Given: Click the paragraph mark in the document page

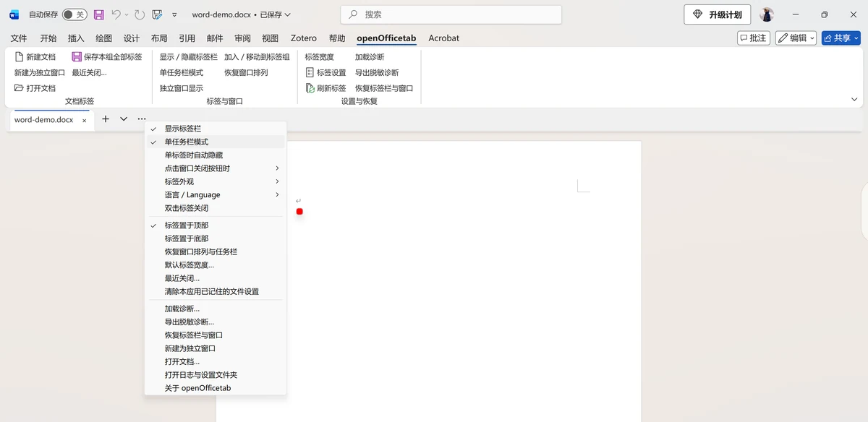Looking at the screenshot, I should [298, 201].
